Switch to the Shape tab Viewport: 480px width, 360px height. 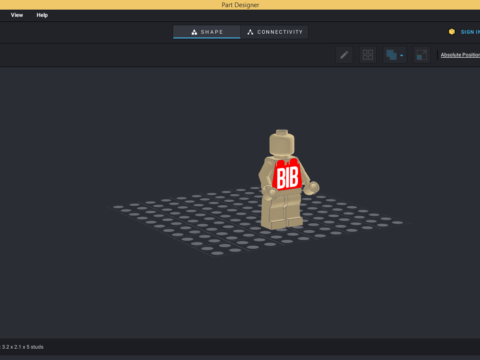pyautogui.click(x=207, y=32)
